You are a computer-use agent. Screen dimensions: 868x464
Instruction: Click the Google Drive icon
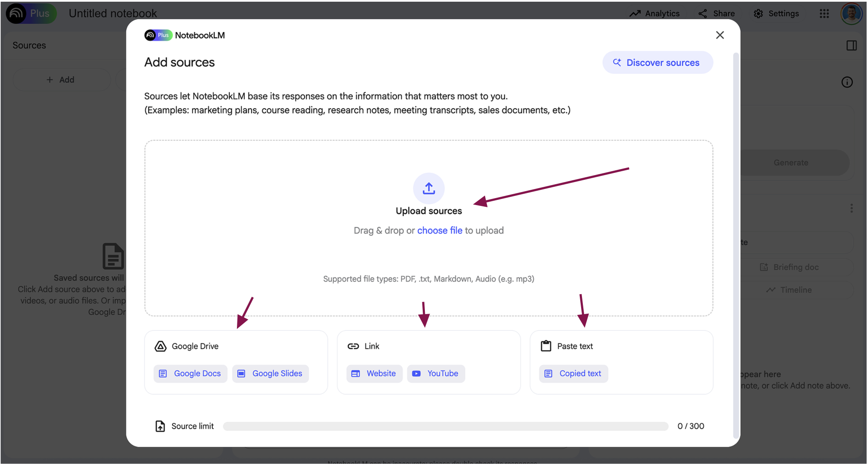tap(161, 346)
